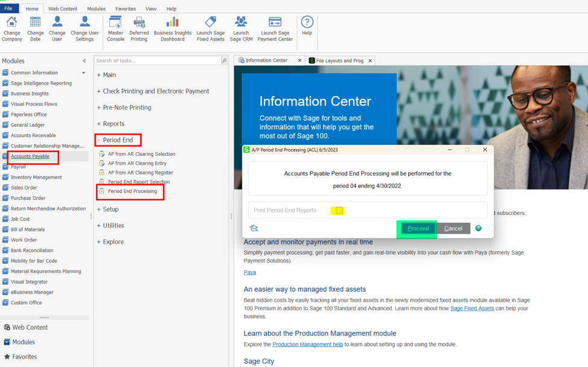Expand the Utilities task group
Viewport: 588px width, 367px height.
pos(110,226)
